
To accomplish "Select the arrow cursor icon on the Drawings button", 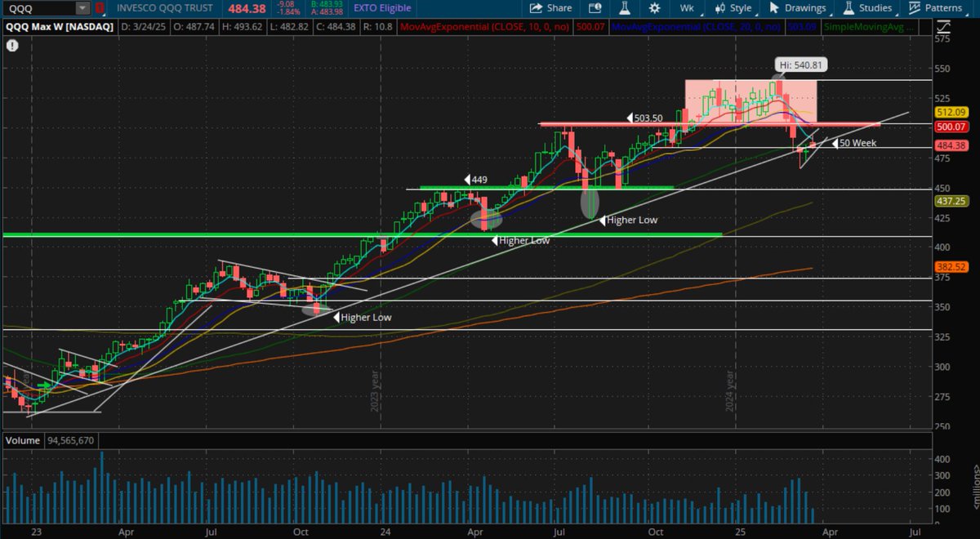I will click(773, 8).
